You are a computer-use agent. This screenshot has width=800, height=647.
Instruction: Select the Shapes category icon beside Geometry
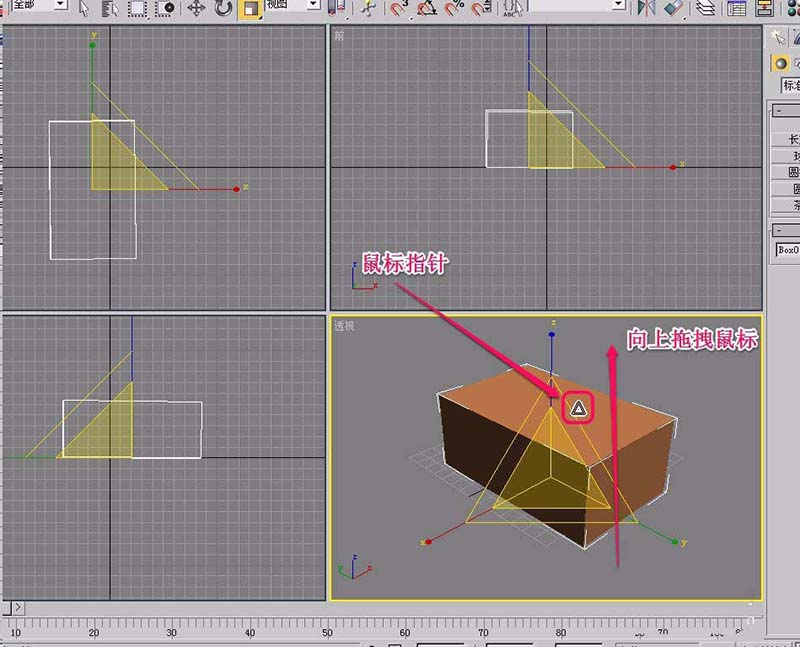796,63
